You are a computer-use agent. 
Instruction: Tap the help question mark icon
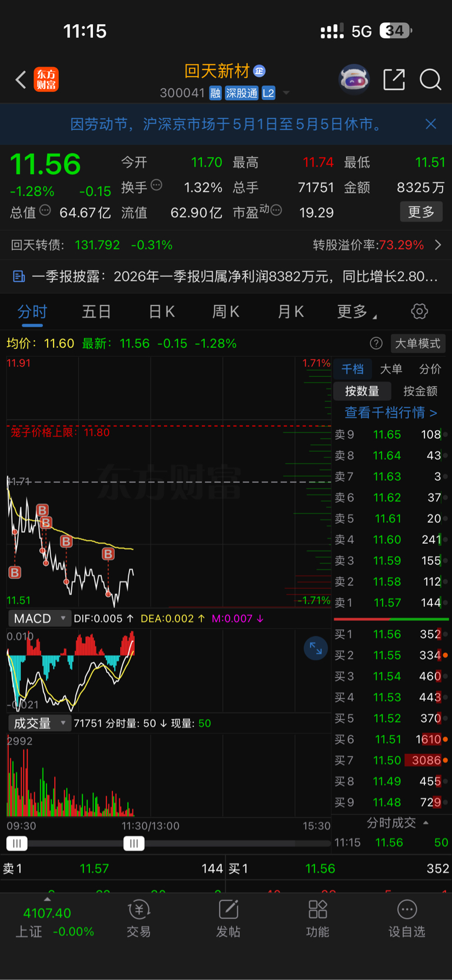[376, 344]
